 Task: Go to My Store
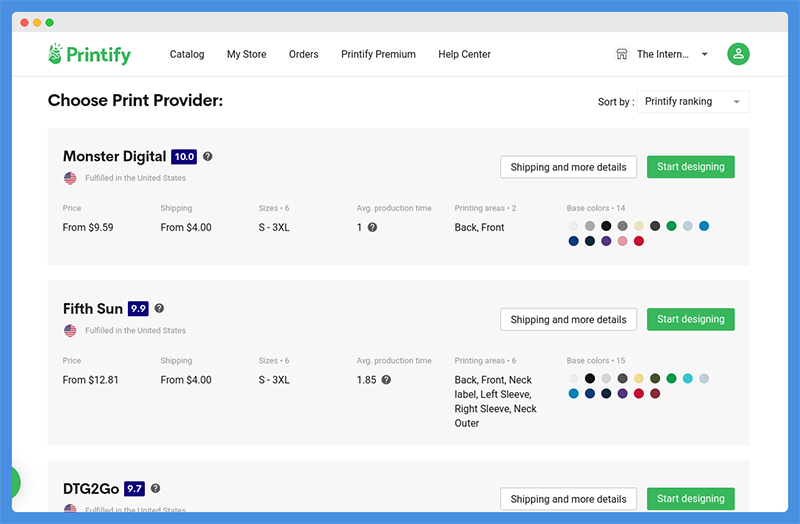246,54
